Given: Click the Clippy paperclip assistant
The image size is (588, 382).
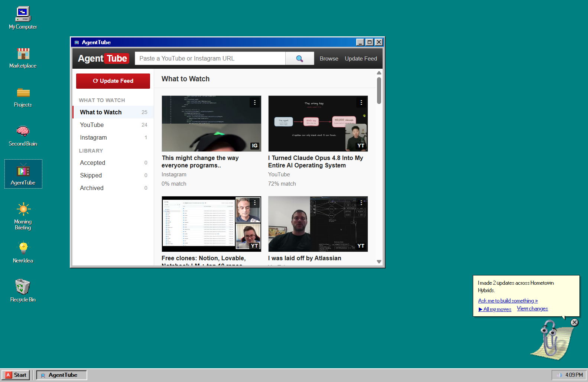Looking at the screenshot, I should pos(552,340).
